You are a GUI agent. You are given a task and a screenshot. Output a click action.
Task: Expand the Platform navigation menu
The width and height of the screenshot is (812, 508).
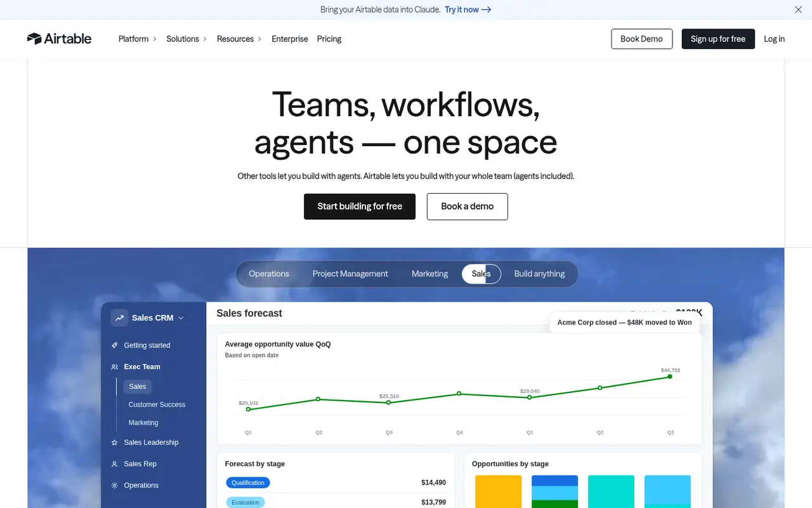[x=138, y=39]
